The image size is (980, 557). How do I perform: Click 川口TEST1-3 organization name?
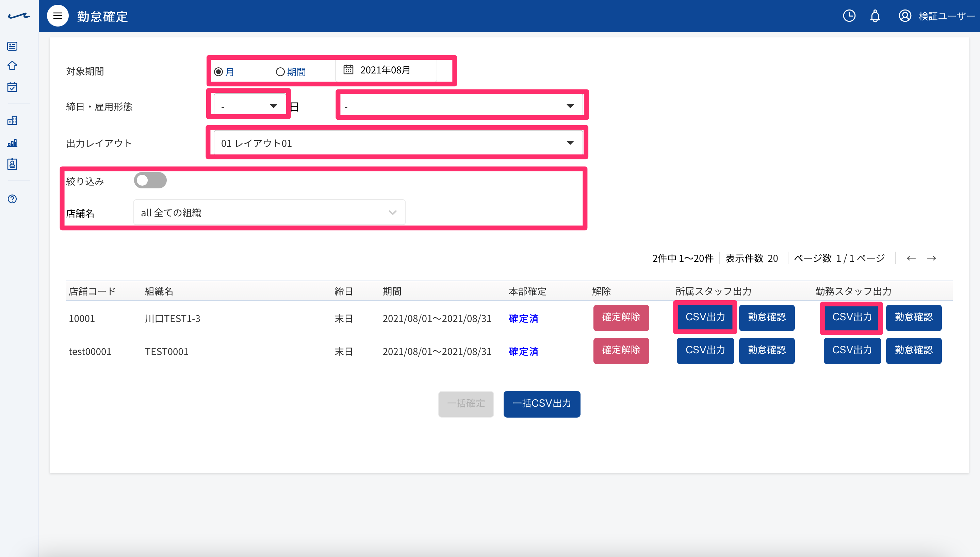173,318
